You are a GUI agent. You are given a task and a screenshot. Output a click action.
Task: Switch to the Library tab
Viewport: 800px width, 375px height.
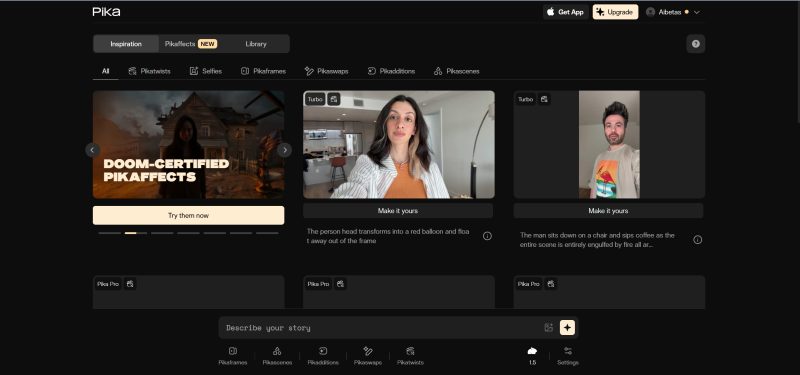tap(256, 44)
